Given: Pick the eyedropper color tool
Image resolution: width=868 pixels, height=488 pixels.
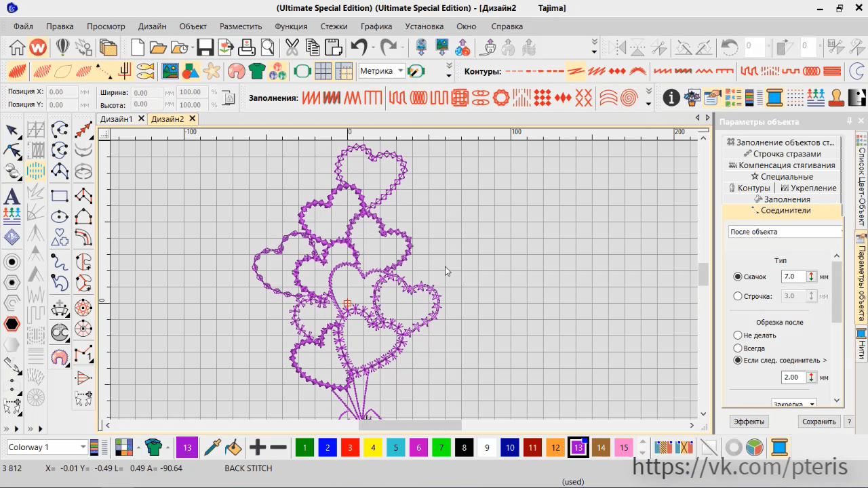Looking at the screenshot, I should coord(212,447).
